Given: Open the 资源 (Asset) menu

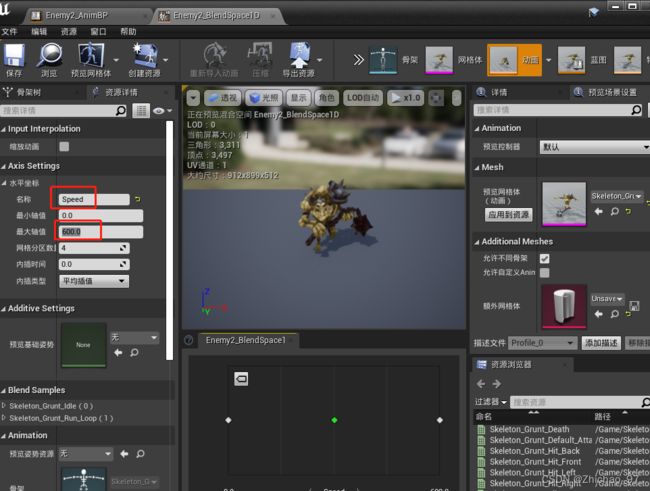Looking at the screenshot, I should pyautogui.click(x=69, y=32).
